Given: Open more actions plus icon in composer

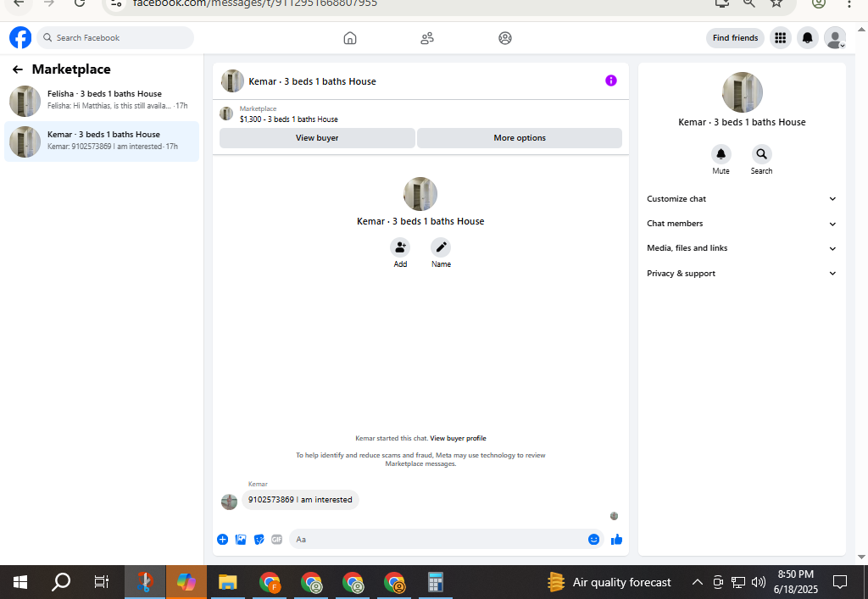Looking at the screenshot, I should (x=223, y=539).
